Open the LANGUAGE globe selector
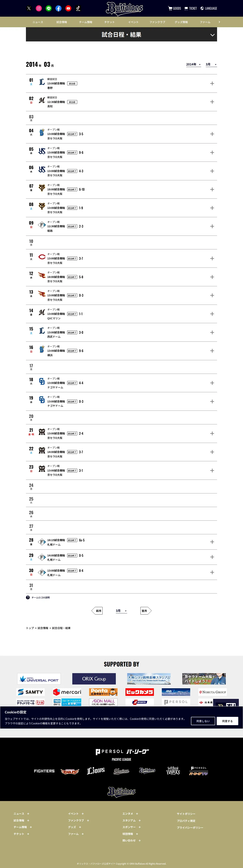This screenshot has width=243, height=868. (x=209, y=9)
